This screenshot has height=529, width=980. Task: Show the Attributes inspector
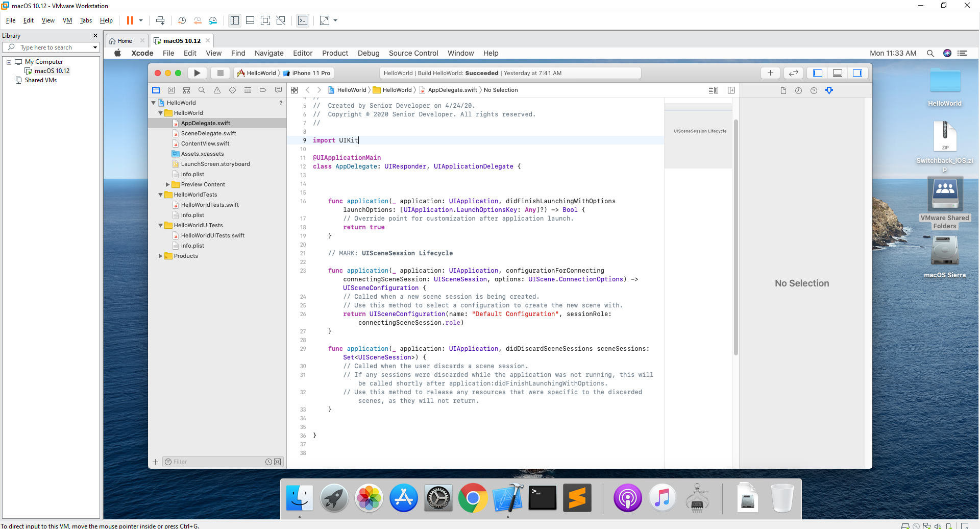(x=829, y=90)
